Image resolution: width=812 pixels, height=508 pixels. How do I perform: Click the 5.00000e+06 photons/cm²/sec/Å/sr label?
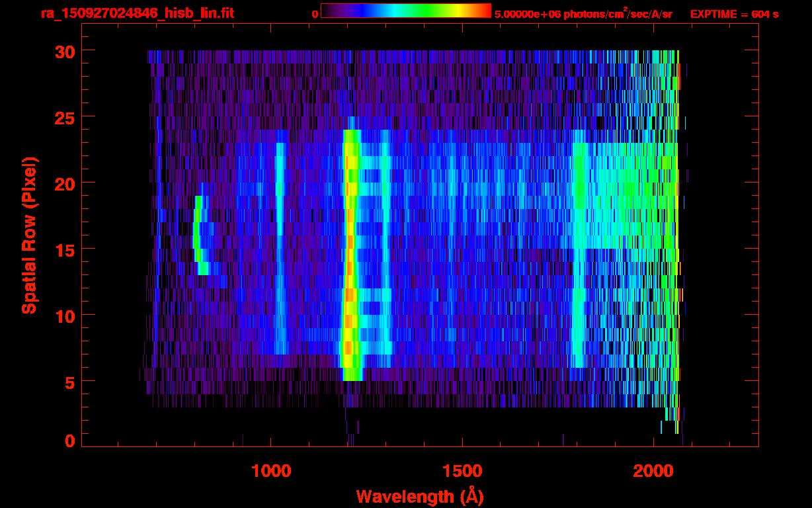click(x=583, y=13)
